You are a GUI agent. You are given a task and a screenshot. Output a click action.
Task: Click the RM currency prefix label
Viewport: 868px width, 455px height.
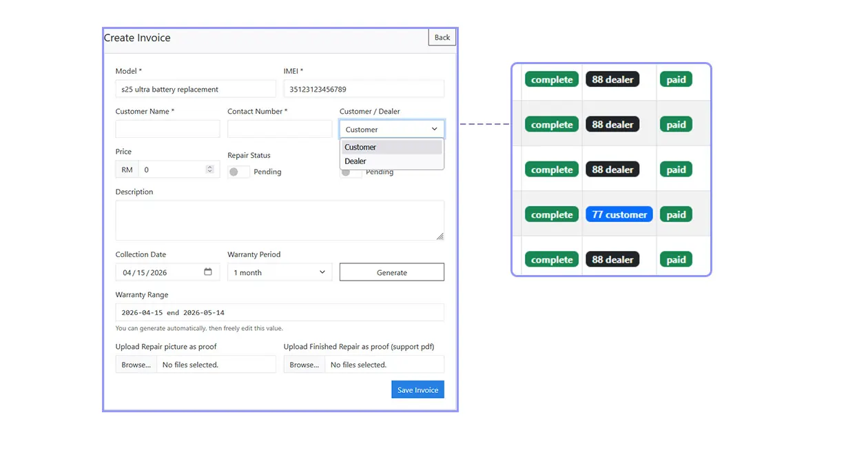[127, 170]
